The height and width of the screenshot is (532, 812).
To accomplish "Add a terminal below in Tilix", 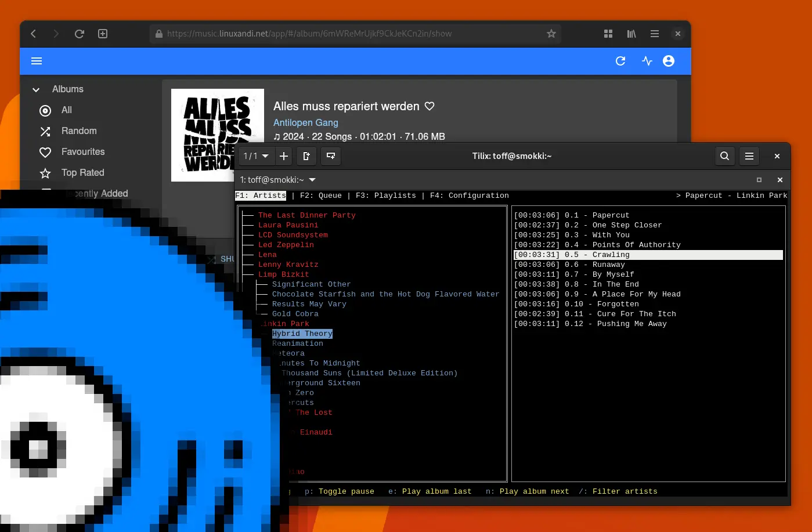I will point(331,156).
